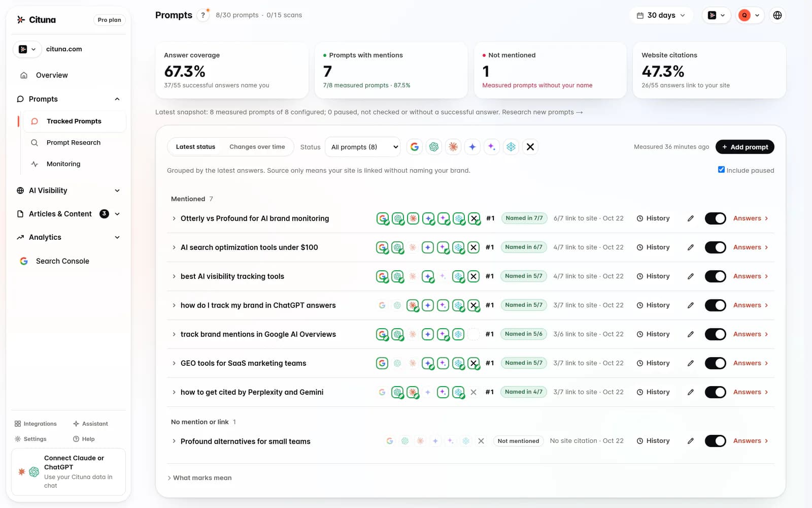Switch to Changes over time tab
This screenshot has height=508, width=812.
tap(257, 147)
